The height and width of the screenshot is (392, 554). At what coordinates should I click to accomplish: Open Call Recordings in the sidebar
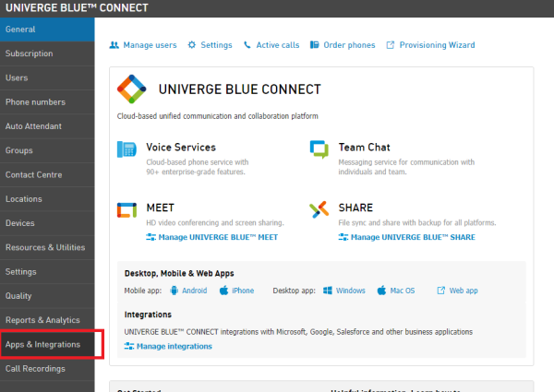47,369
